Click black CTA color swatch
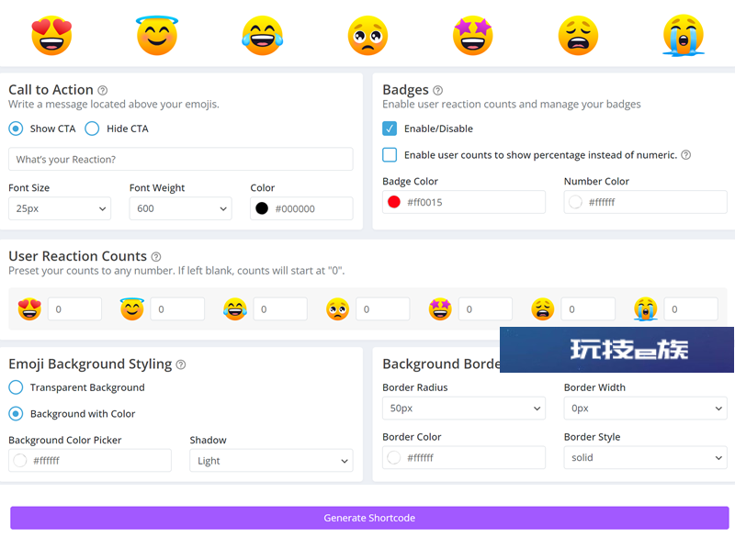Image resolution: width=735 pixels, height=560 pixels. [262, 208]
